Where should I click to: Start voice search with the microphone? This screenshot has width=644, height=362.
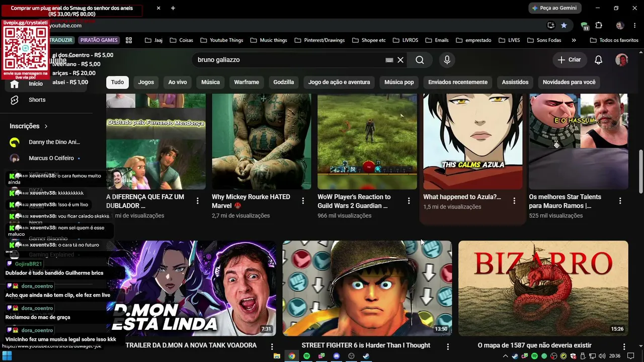click(447, 60)
